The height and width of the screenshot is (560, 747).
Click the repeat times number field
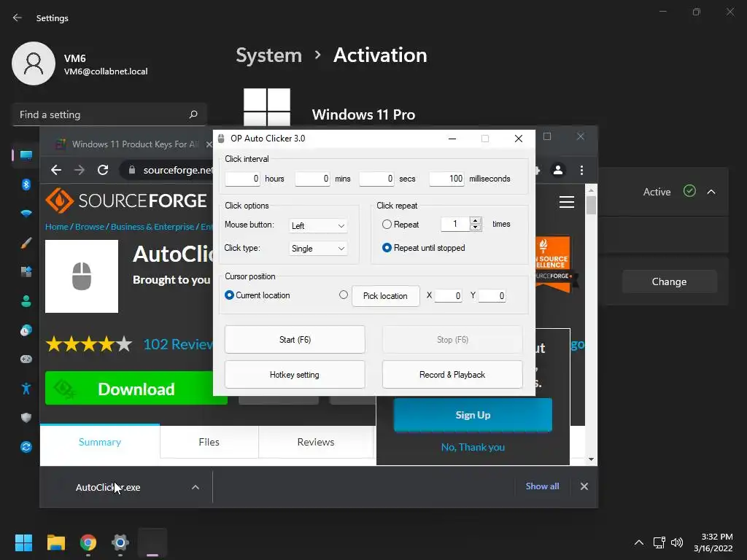455,224
